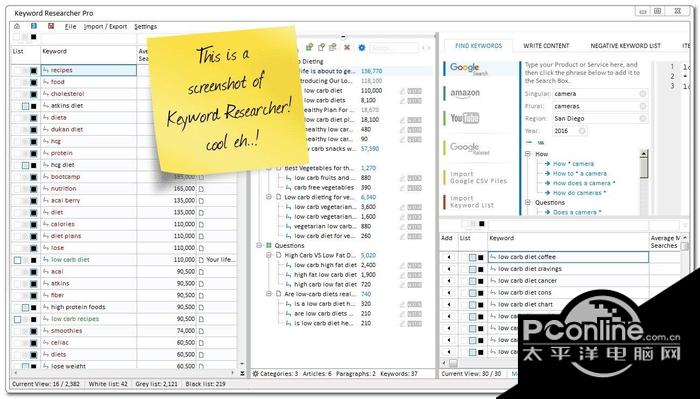Screen dimensions: 700x399
Task: Collapse the Questions category in the article tree
Action: tap(259, 245)
